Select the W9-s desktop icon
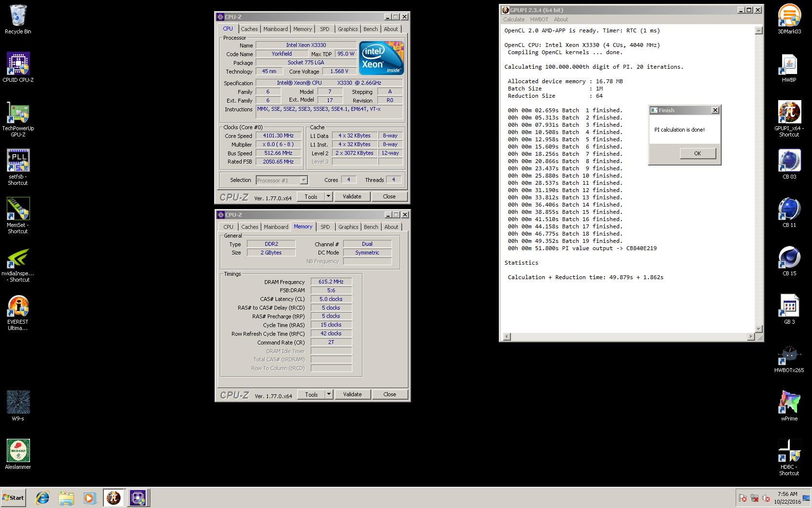 tap(18, 406)
